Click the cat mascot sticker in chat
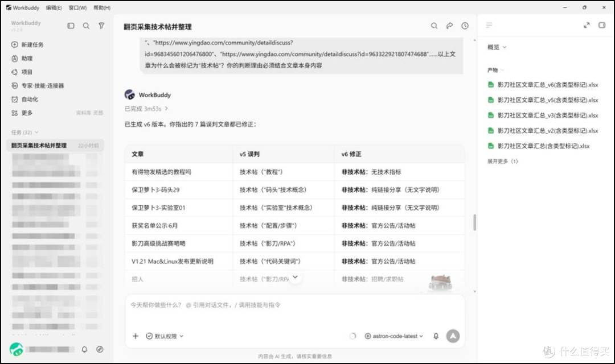The width and height of the screenshot is (615, 364). point(440,282)
